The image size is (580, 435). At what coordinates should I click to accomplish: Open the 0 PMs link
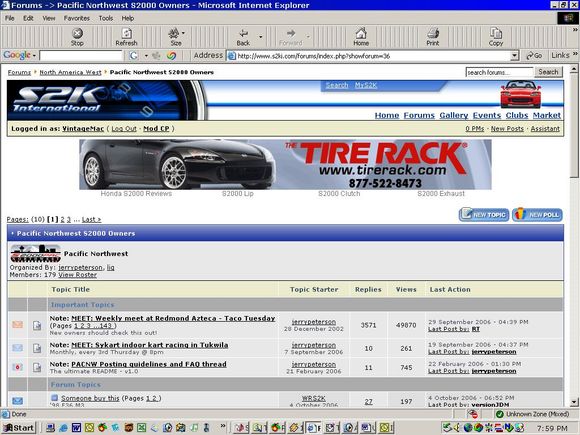pos(475,129)
